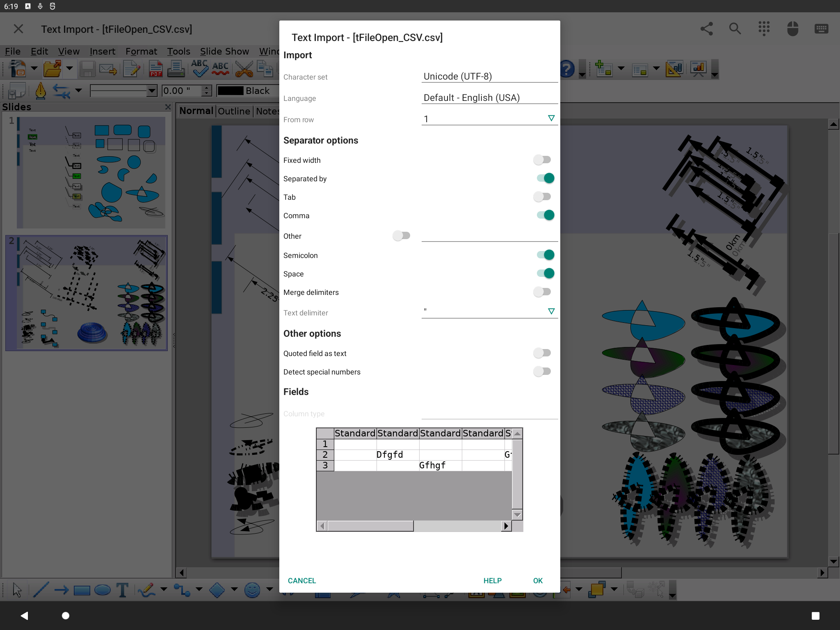Expand dropdown arrow next to New icon
This screenshot has height=630, width=840.
point(34,68)
